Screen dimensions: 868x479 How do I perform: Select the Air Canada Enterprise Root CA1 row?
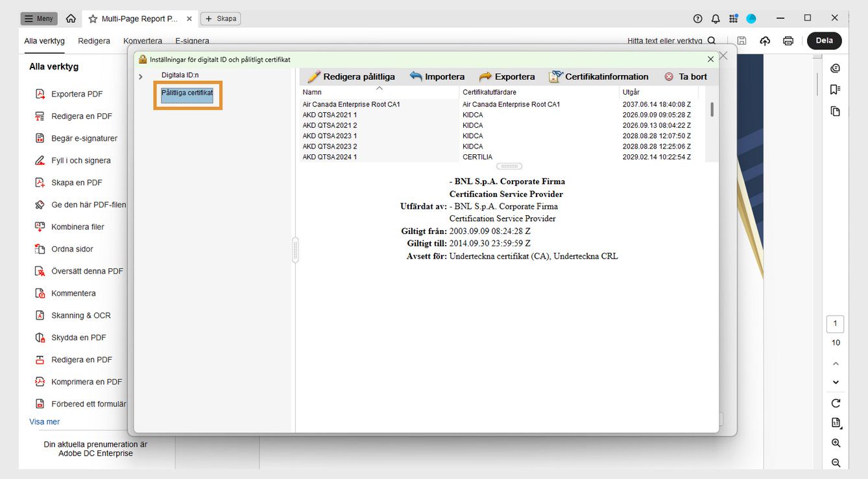[502, 104]
